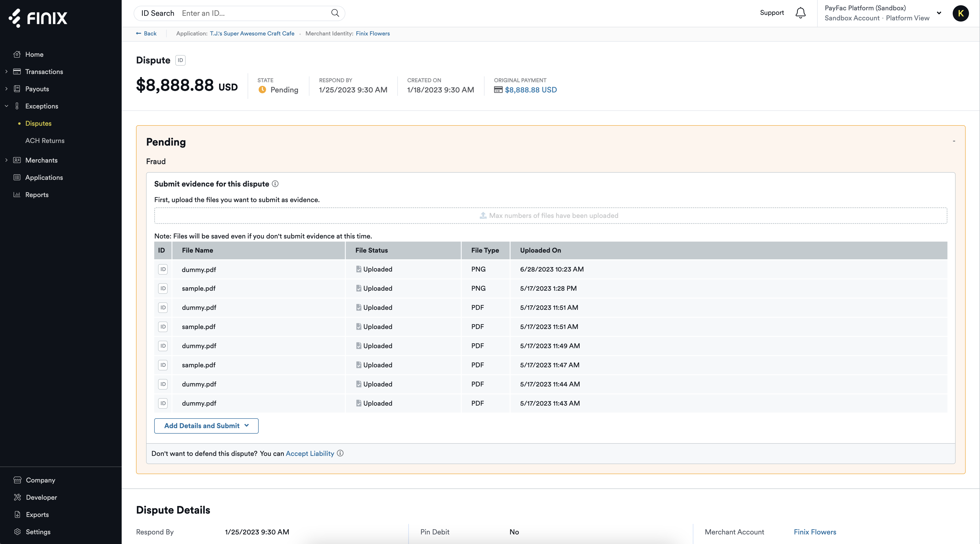Click the Developer tools icon
Viewport: 980px width, 544px height.
(17, 497)
